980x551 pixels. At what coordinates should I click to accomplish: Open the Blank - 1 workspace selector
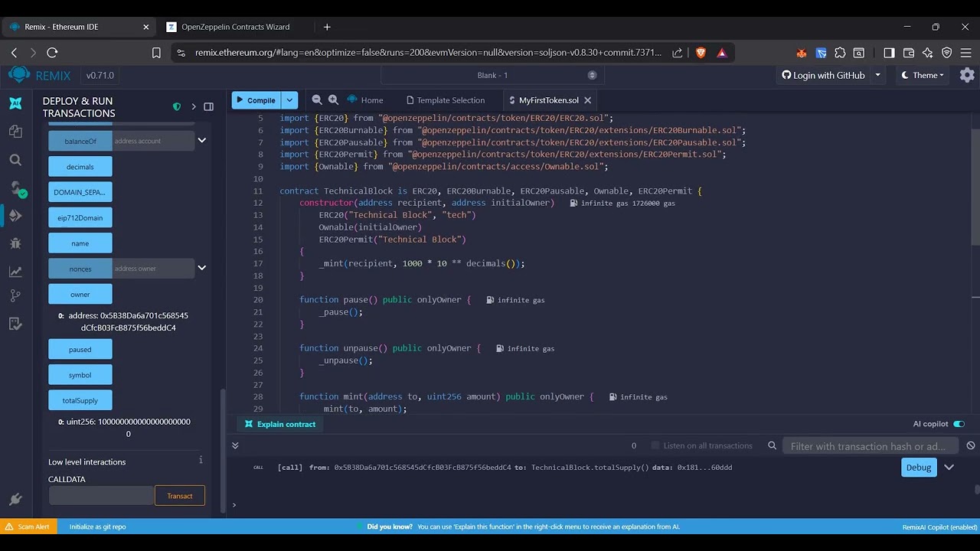[x=492, y=75]
